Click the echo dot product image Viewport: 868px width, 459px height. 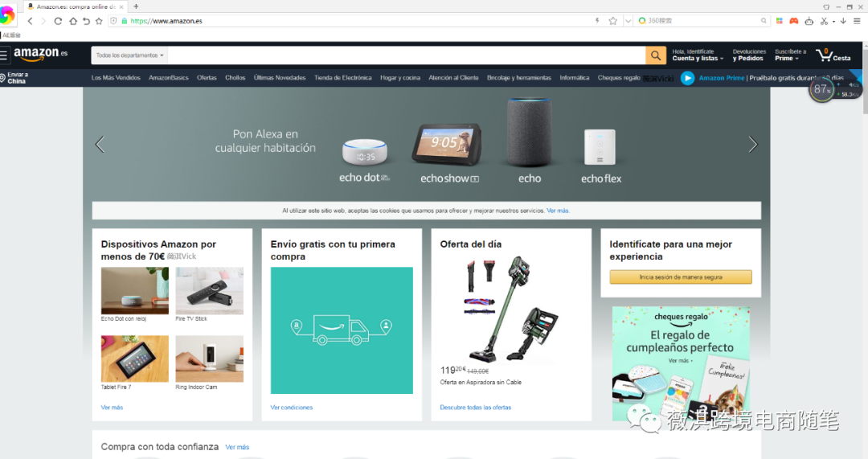[x=364, y=151]
